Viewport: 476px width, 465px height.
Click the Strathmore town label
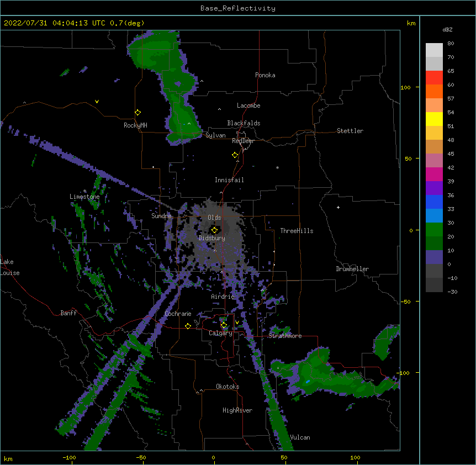point(285,336)
